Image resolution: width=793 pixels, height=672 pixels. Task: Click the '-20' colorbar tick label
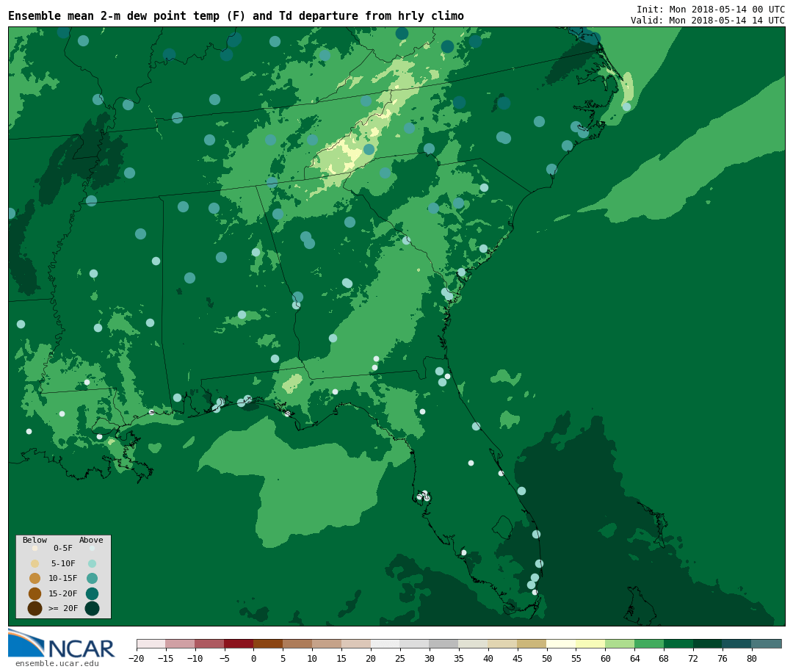pos(137,658)
